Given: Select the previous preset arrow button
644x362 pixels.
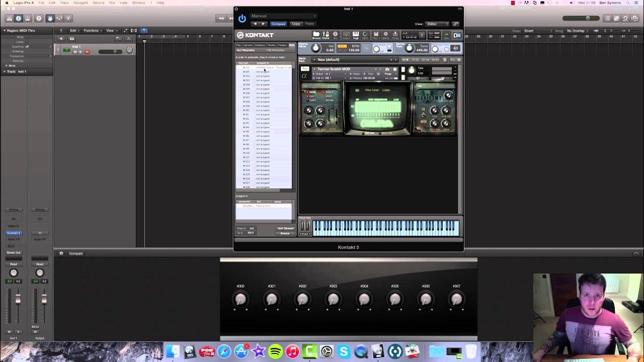Looking at the screenshot, I should click(x=255, y=24).
